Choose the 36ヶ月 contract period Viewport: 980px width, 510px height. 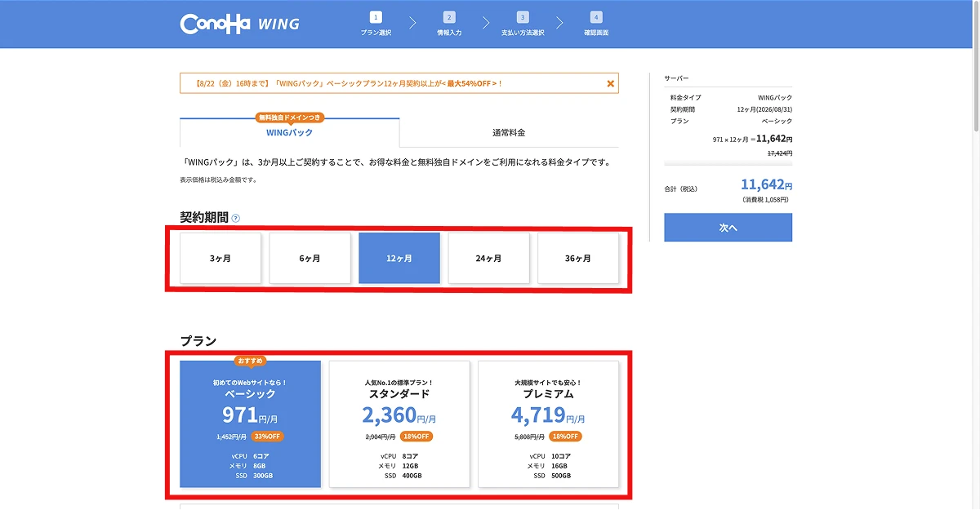pos(577,258)
